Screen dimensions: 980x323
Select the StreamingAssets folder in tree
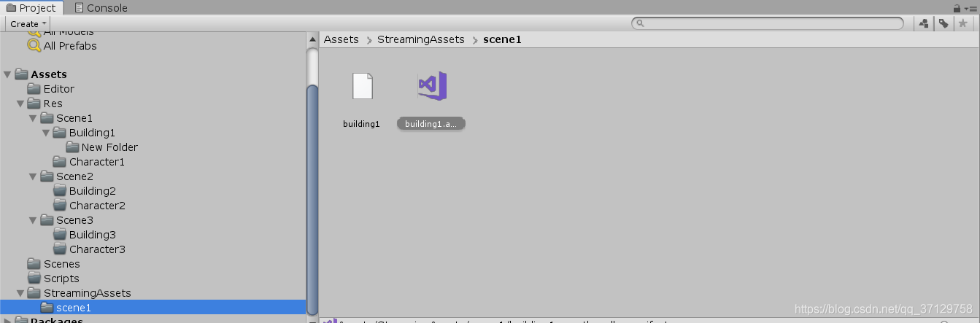87,293
